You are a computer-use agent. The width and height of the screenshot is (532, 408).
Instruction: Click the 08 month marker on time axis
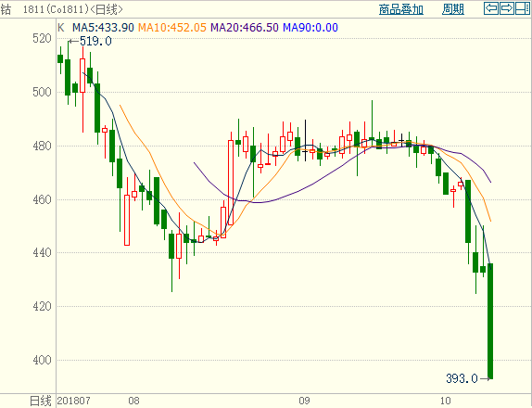133,401
